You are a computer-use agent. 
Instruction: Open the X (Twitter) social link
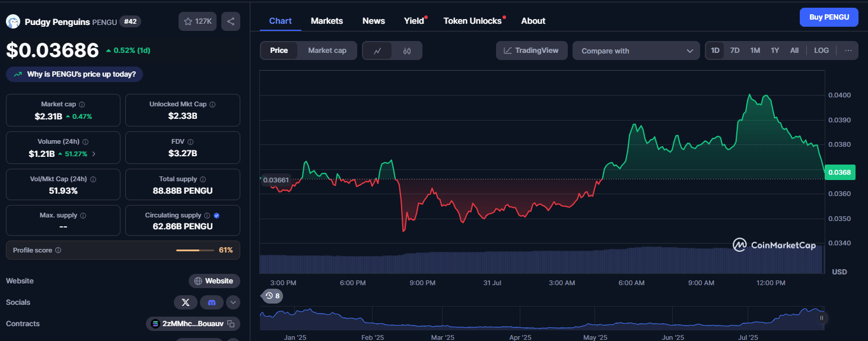click(186, 302)
